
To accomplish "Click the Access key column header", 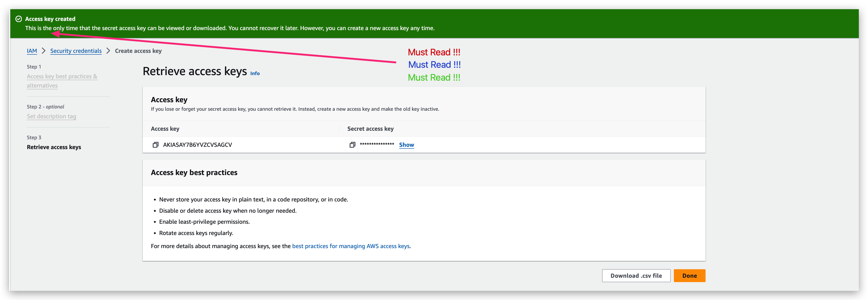I will click(165, 128).
